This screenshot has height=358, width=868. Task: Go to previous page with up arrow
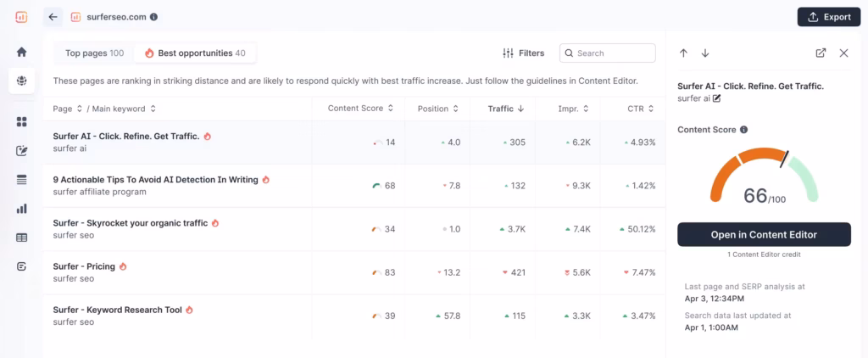point(683,53)
